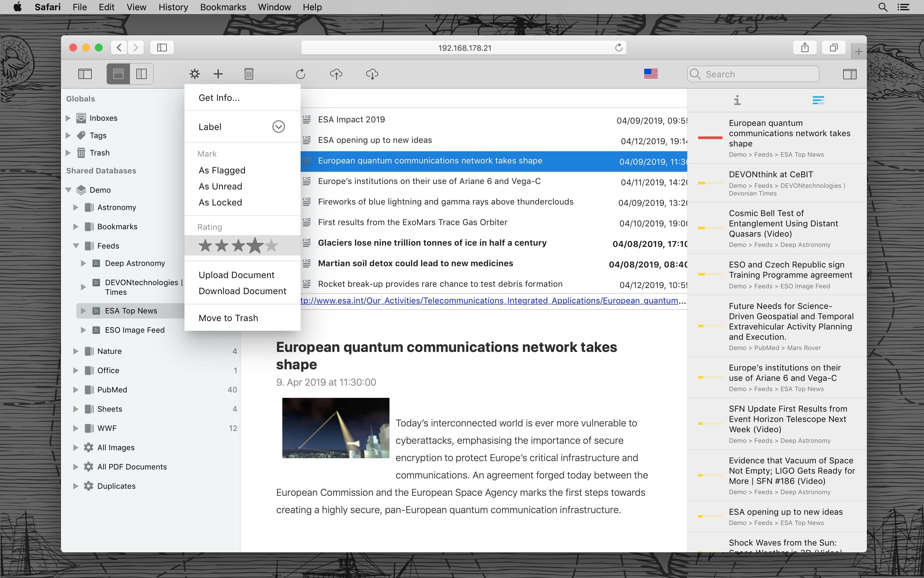Click the trash can toolbar icon
This screenshot has width=924, height=578.
[249, 74]
